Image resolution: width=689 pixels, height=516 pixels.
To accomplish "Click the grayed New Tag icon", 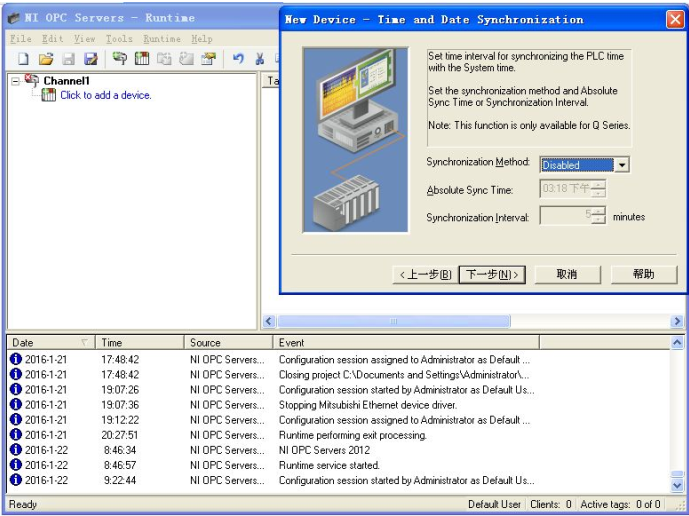I will click(x=186, y=58).
